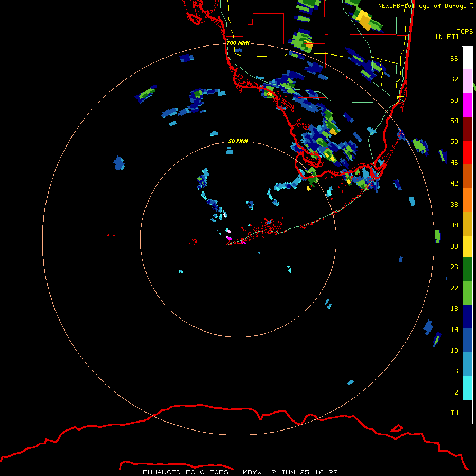This screenshot has height=476, width=476.
Task: Click the legend value label 54
Action: click(454, 121)
